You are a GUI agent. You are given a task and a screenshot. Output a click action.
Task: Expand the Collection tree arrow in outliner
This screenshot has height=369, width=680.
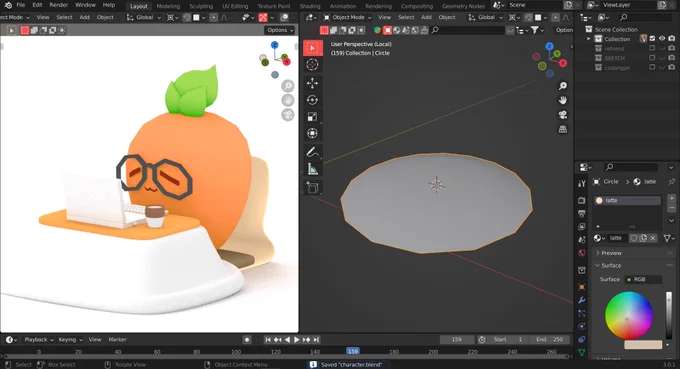[588, 39]
